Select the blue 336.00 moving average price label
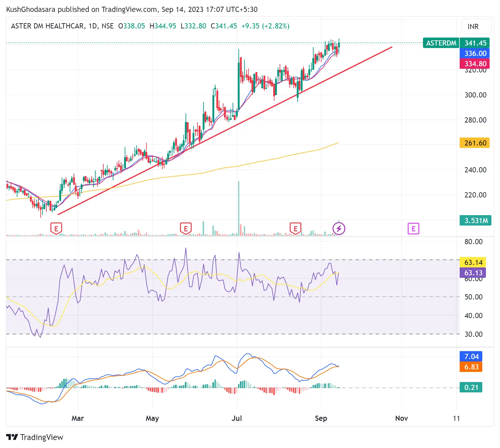The image size is (500, 448). click(x=475, y=53)
